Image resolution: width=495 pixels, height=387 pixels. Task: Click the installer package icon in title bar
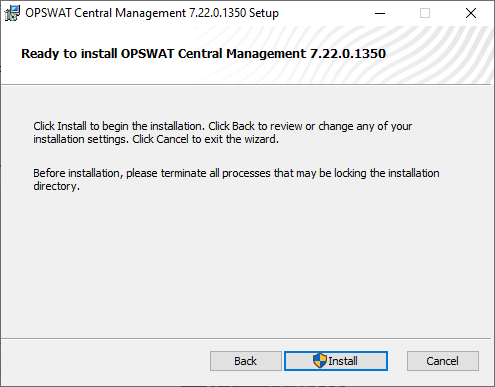click(12, 13)
